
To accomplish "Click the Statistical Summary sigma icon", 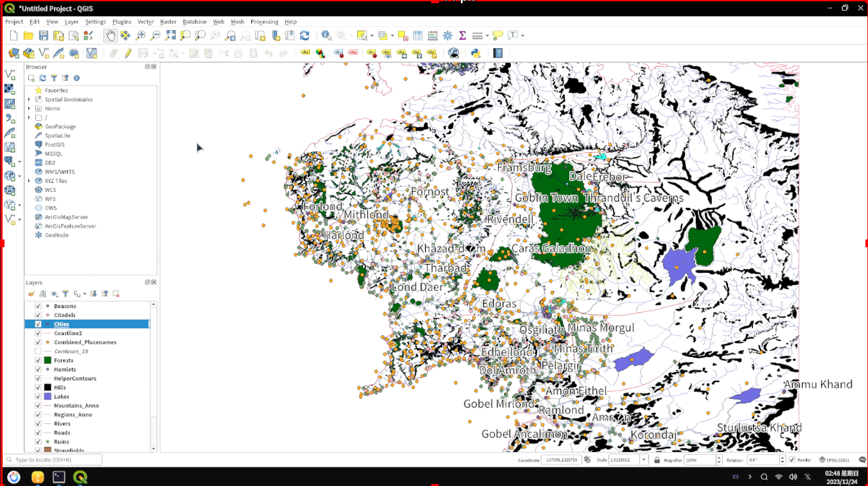I will 462,35.
